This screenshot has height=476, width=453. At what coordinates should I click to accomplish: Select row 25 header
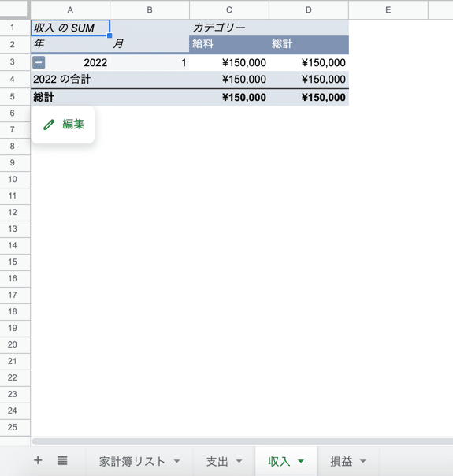(15, 427)
